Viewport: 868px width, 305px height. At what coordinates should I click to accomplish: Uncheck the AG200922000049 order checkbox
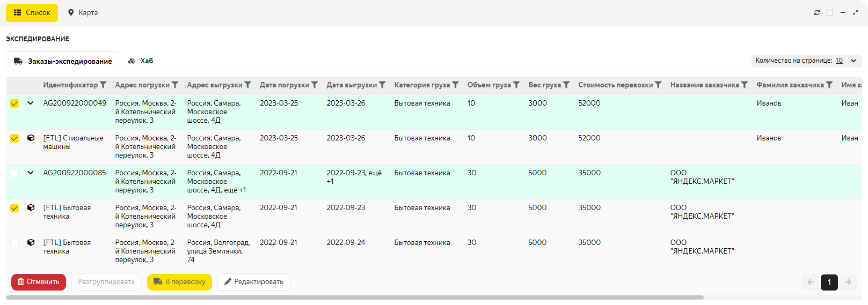[x=14, y=103]
